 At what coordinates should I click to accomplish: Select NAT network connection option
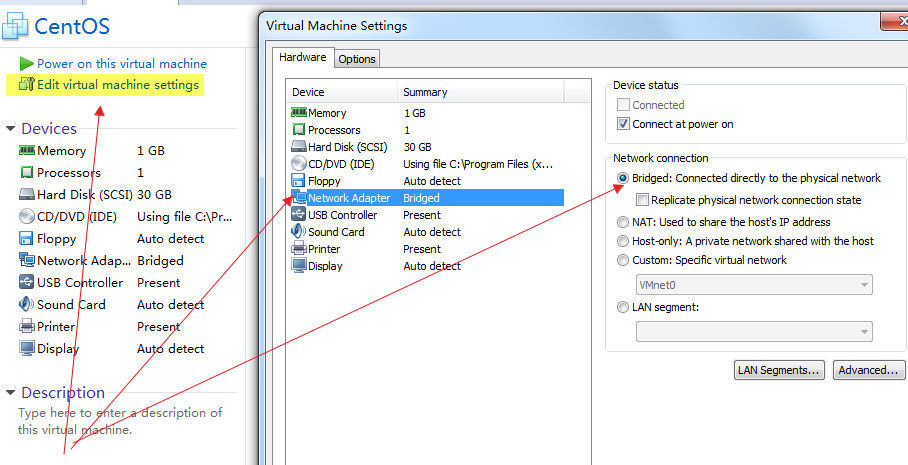pyautogui.click(x=623, y=222)
